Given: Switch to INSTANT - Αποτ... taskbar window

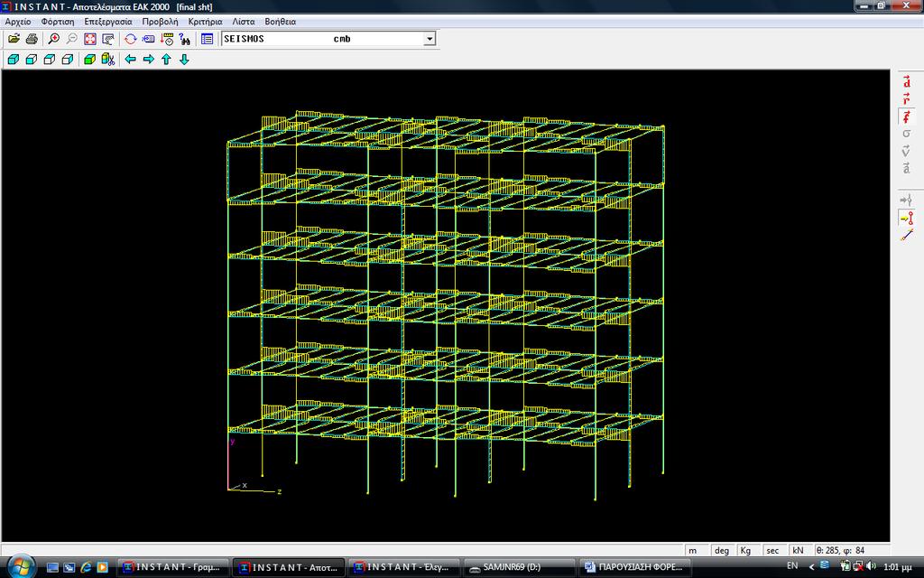Looking at the screenshot, I should [288, 567].
